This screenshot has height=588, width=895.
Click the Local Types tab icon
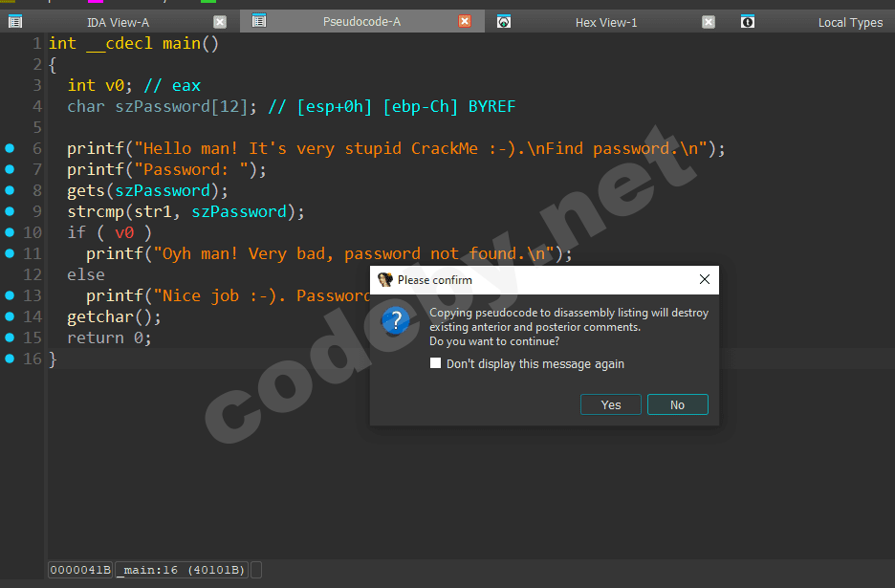(x=748, y=22)
